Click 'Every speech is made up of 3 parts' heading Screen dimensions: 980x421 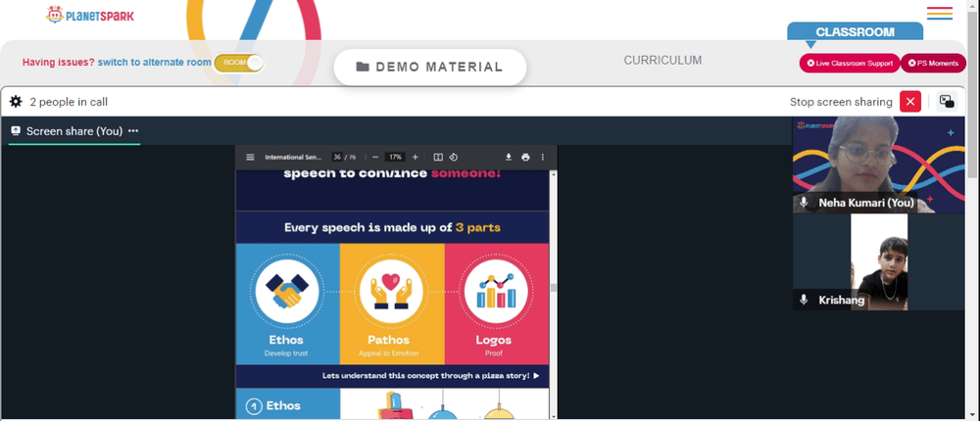(392, 227)
